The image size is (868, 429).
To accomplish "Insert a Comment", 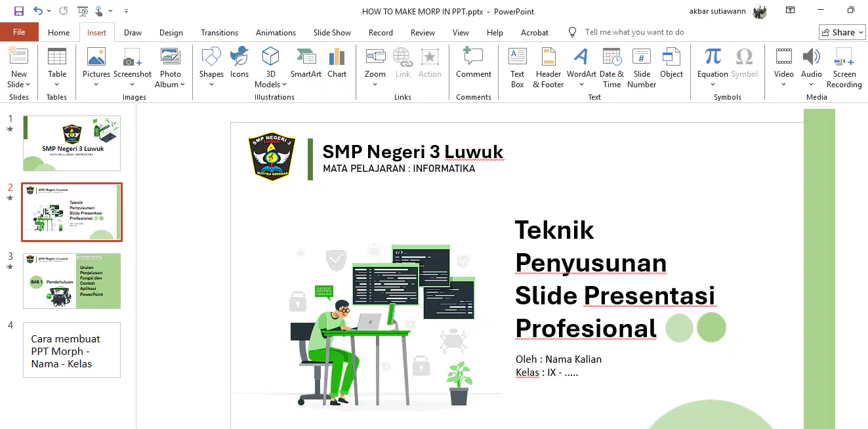I will click(x=474, y=64).
